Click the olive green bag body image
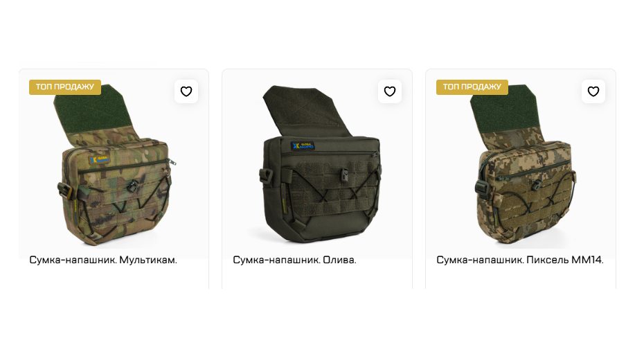 pos(321,189)
